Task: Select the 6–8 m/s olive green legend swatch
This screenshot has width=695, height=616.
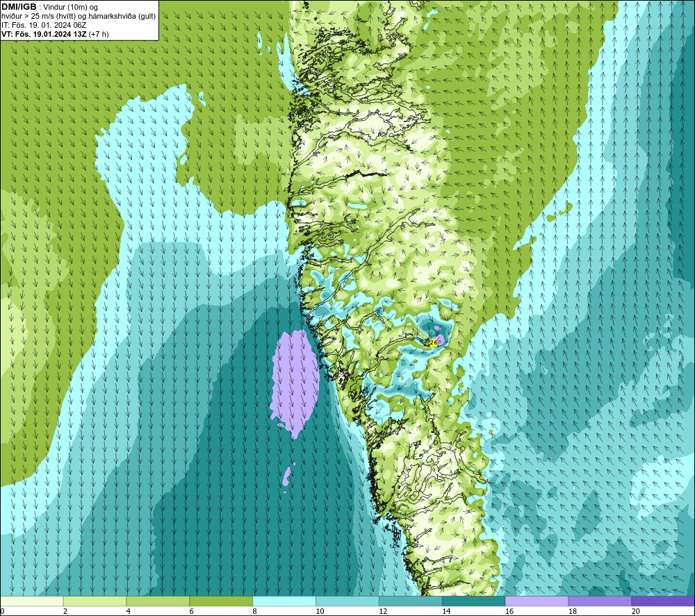Action: click(221, 601)
